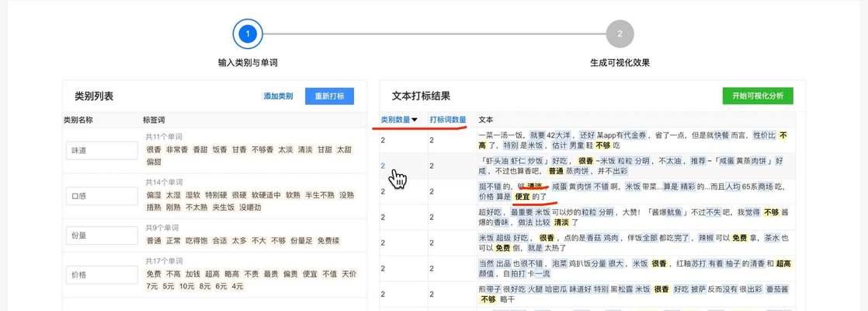Viewport: 868px width, 311px height.
Task: Select the 输入类别与单词 step label
Action: coord(248,63)
